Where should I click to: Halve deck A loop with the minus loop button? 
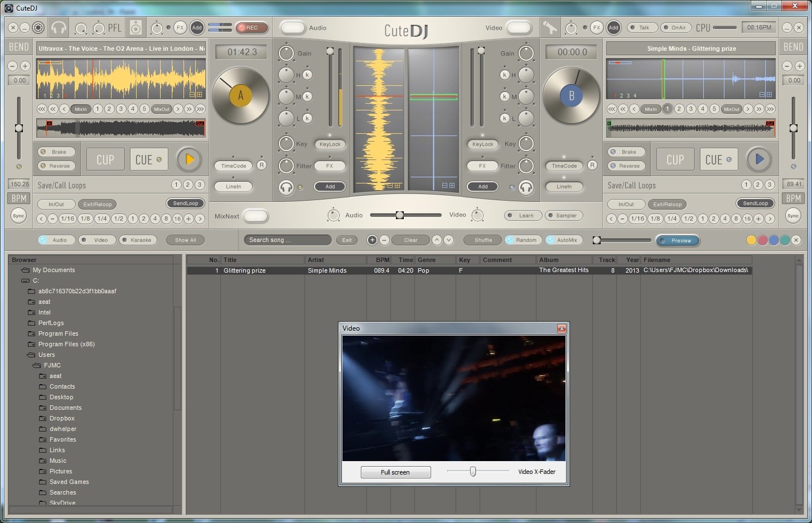click(52, 219)
